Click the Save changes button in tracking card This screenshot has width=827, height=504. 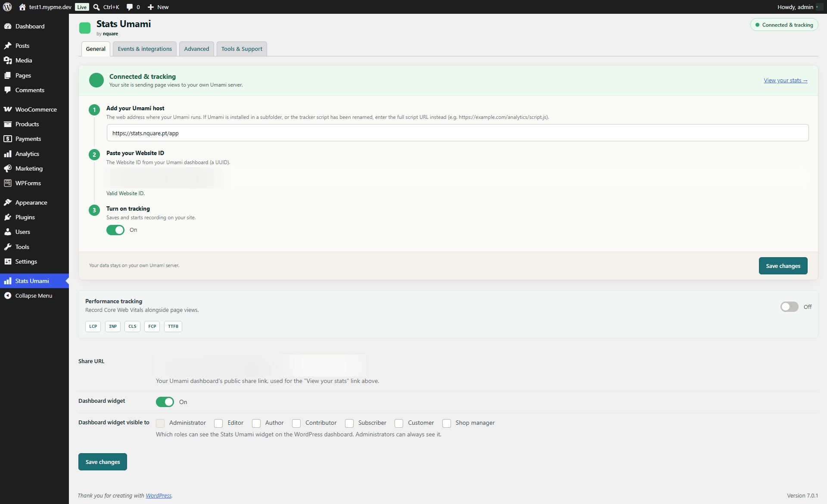[783, 266]
